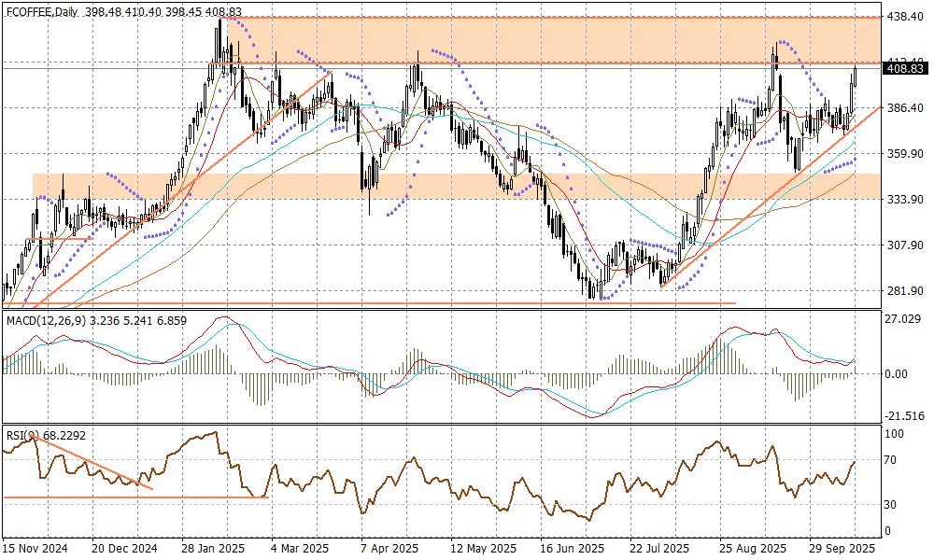Click the 438.40 price axis label
Image resolution: width=934 pixels, height=560 pixels.
point(904,17)
